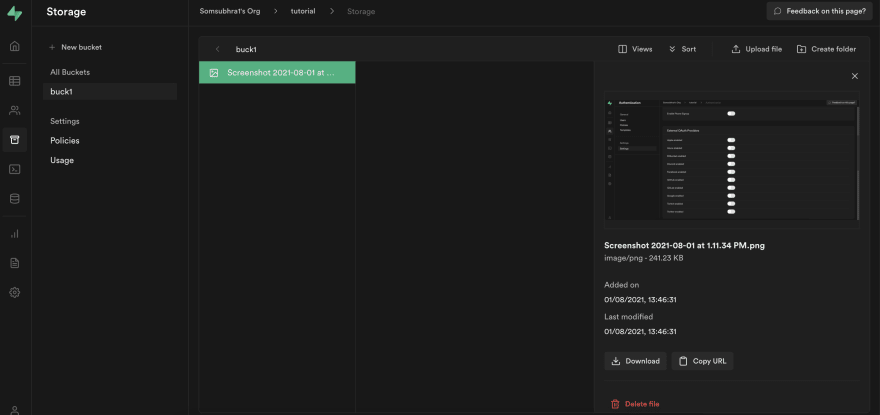Open Usage settings
Screen dimensions: 880x415
click(x=62, y=160)
